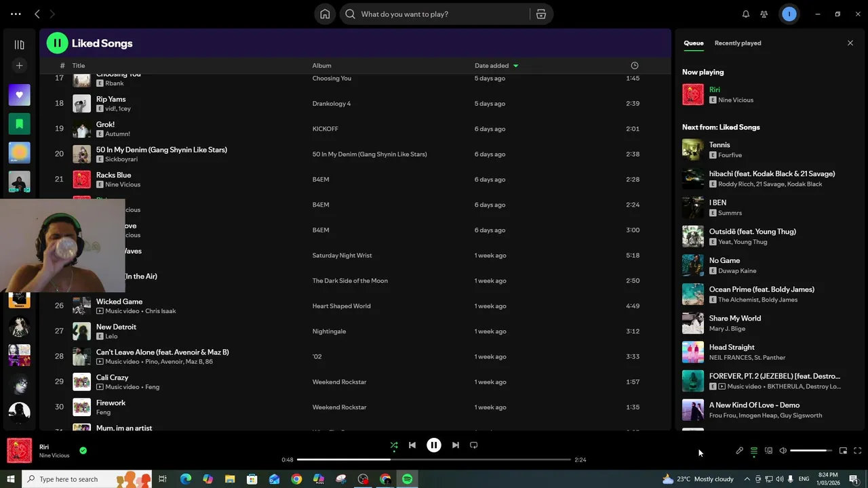The height and width of the screenshot is (488, 868).
Task: Open the album The Dark Side of the Moon
Action: point(350,281)
